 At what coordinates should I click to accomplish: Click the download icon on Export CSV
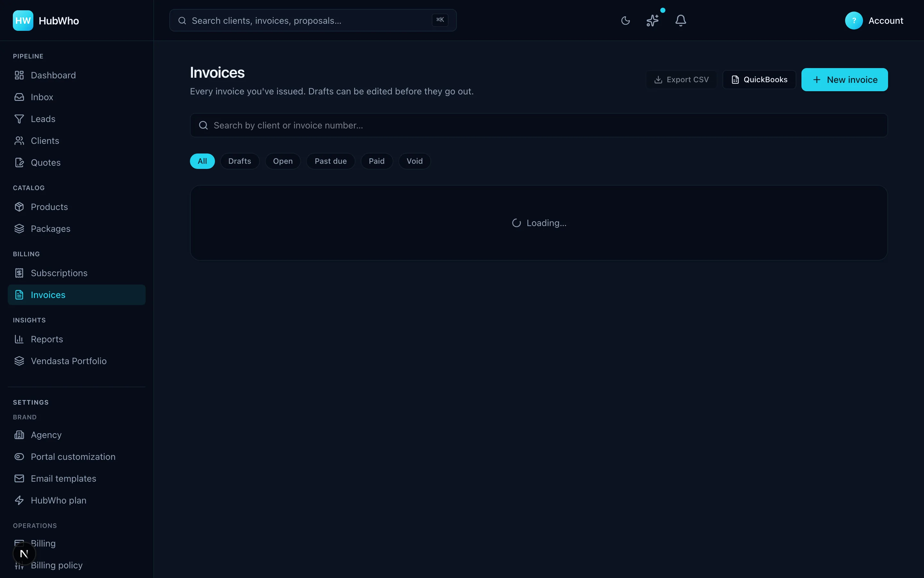coord(658,80)
